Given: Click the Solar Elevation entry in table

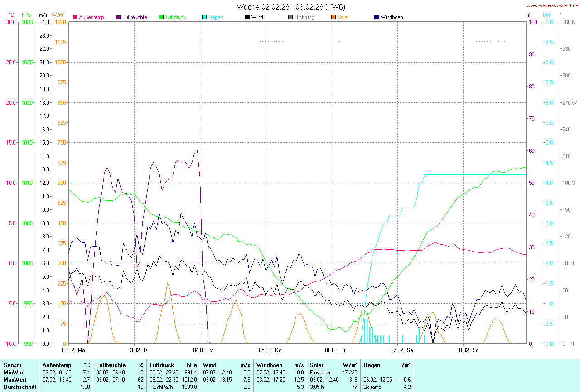Looking at the screenshot, I should point(320,372).
